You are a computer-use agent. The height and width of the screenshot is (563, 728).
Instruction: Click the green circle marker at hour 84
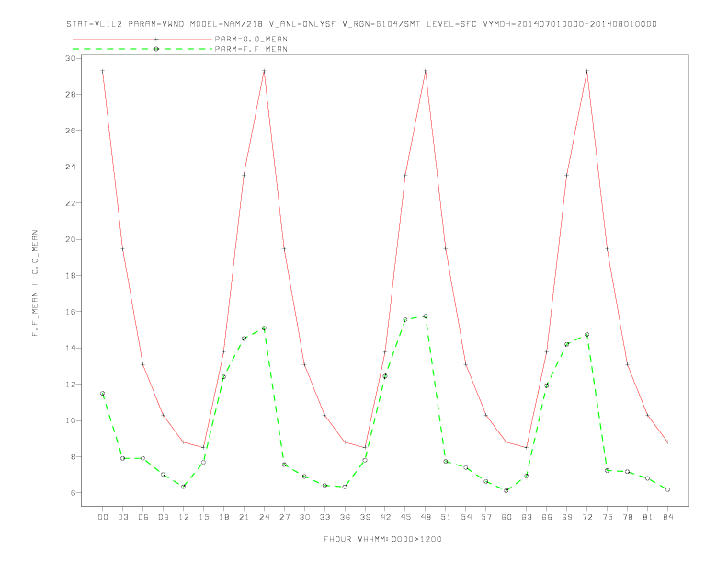tap(667, 489)
